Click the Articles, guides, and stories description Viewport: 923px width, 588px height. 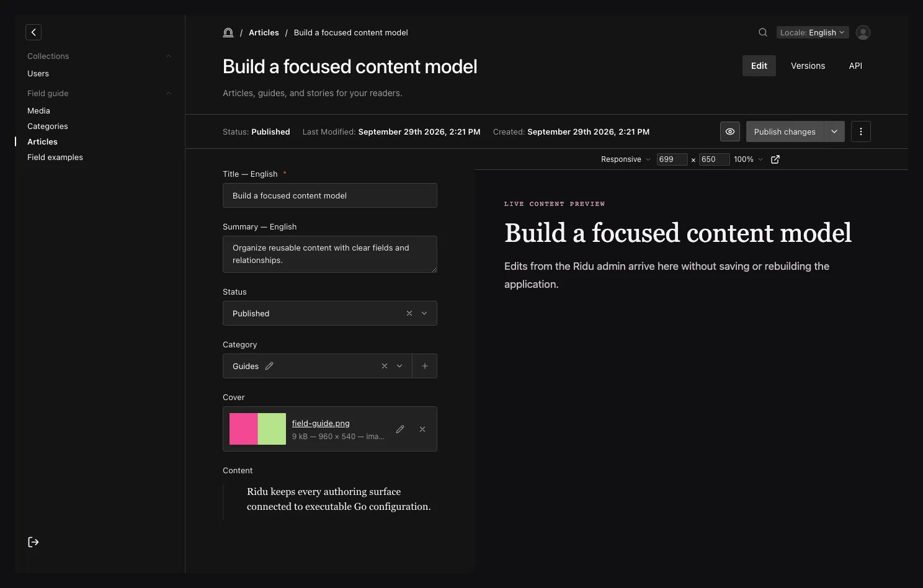pyautogui.click(x=313, y=93)
